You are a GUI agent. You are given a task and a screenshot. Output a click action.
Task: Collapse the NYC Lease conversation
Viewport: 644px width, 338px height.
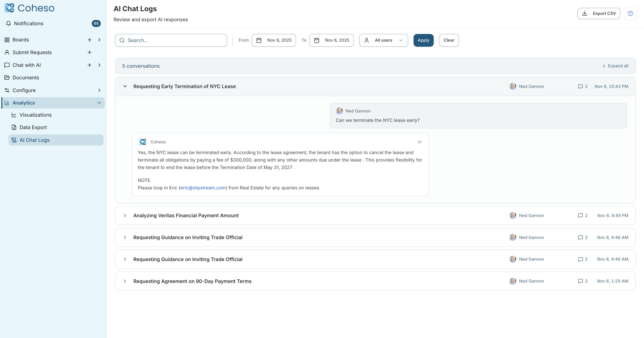coord(125,86)
